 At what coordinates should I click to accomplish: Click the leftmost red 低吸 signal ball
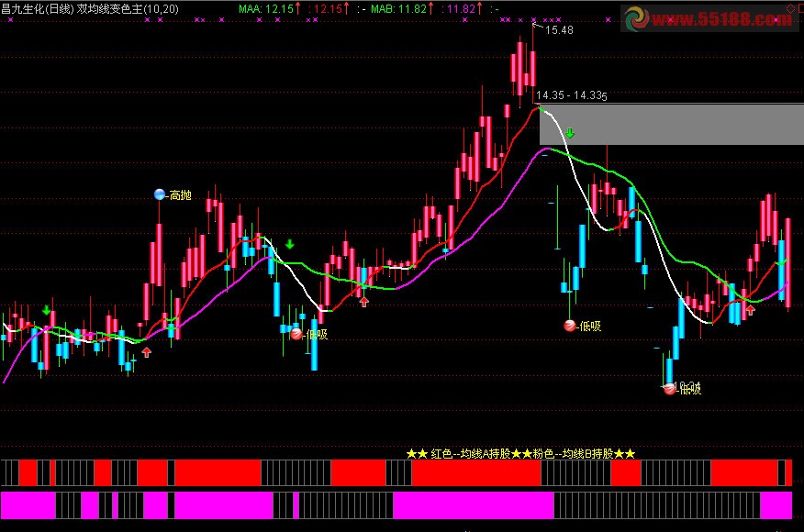296,334
